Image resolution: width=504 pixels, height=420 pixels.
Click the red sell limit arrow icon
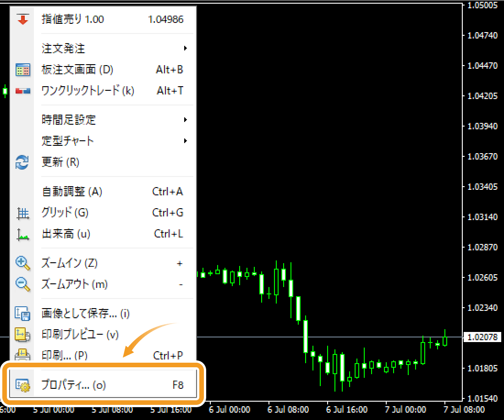(23, 19)
